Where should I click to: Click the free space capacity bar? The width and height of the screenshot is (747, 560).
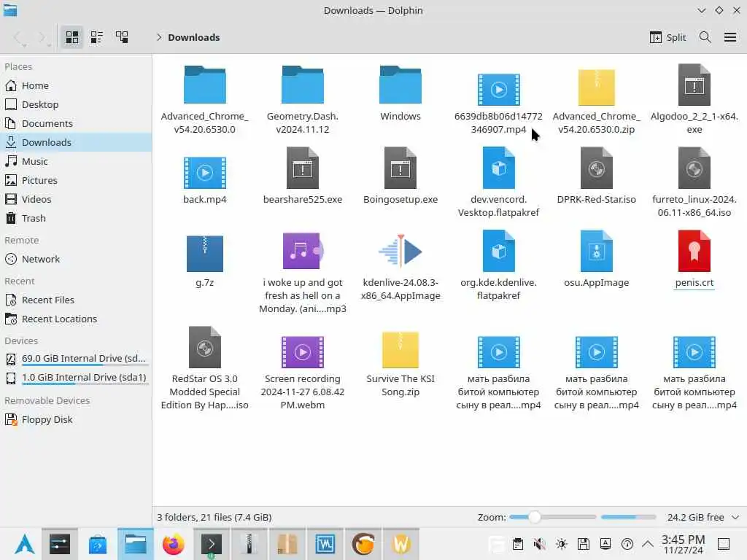tap(628, 517)
